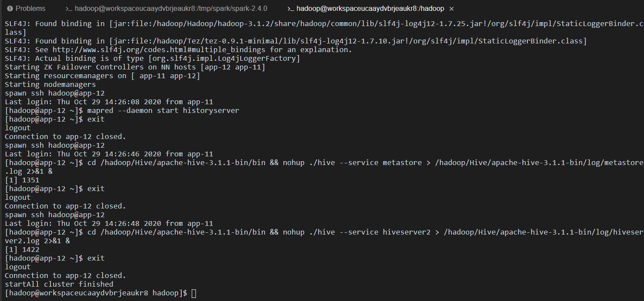Click the terminal cursor at the prompt
644x301 pixels.
[194, 293]
